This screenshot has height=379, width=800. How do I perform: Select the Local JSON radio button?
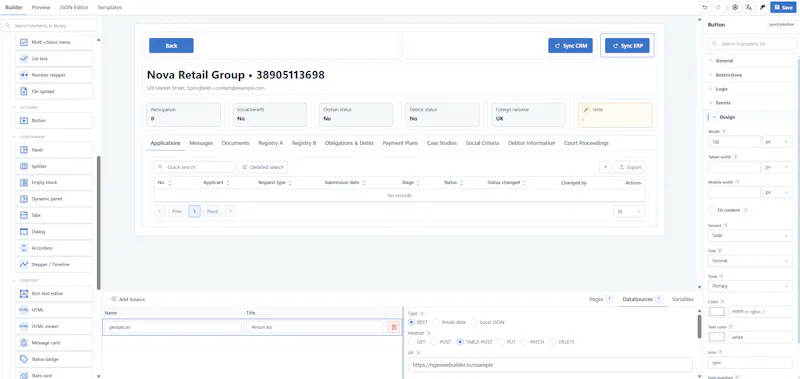click(x=474, y=322)
